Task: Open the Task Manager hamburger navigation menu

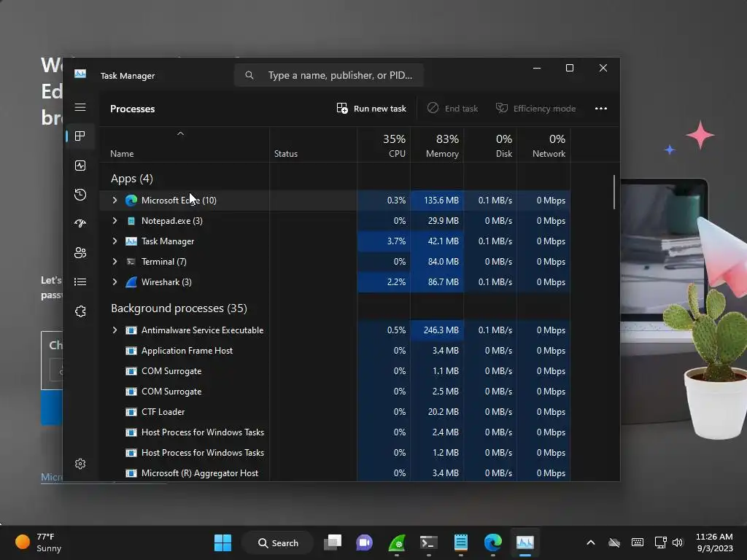Action: 80,107
